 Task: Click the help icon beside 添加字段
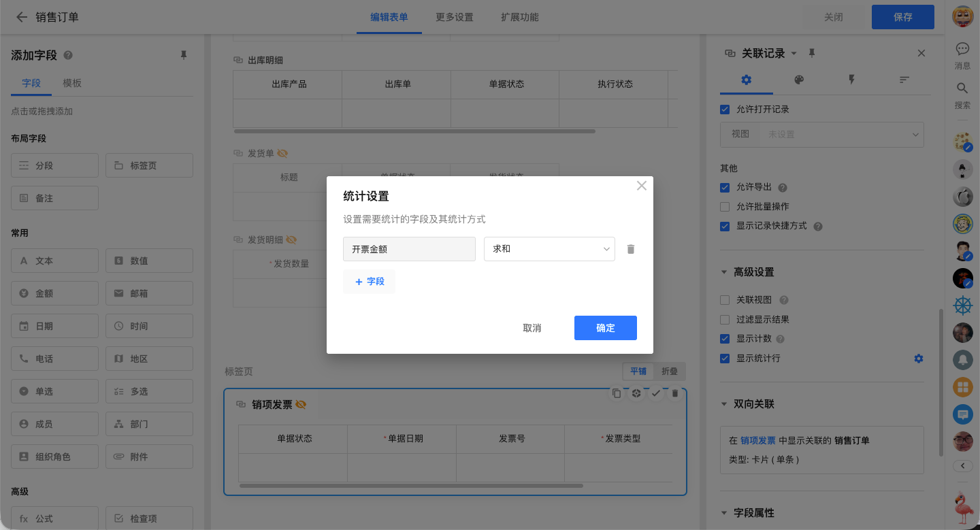click(x=68, y=56)
